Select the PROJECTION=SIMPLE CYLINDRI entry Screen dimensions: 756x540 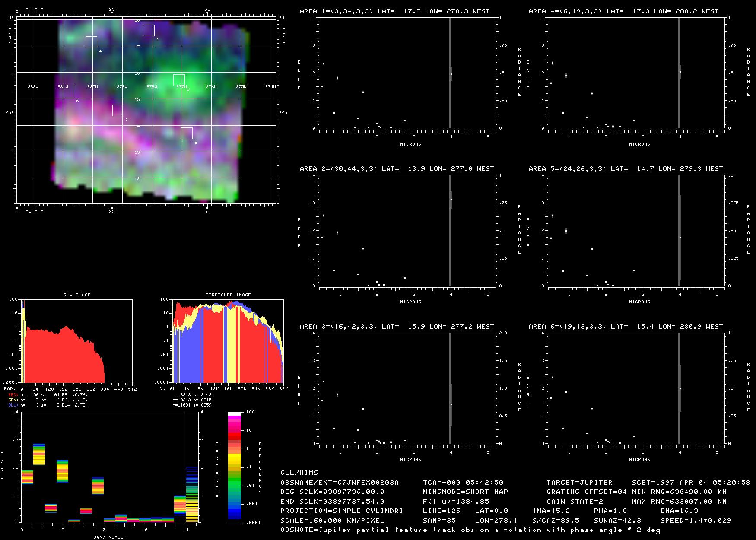coord(342,511)
